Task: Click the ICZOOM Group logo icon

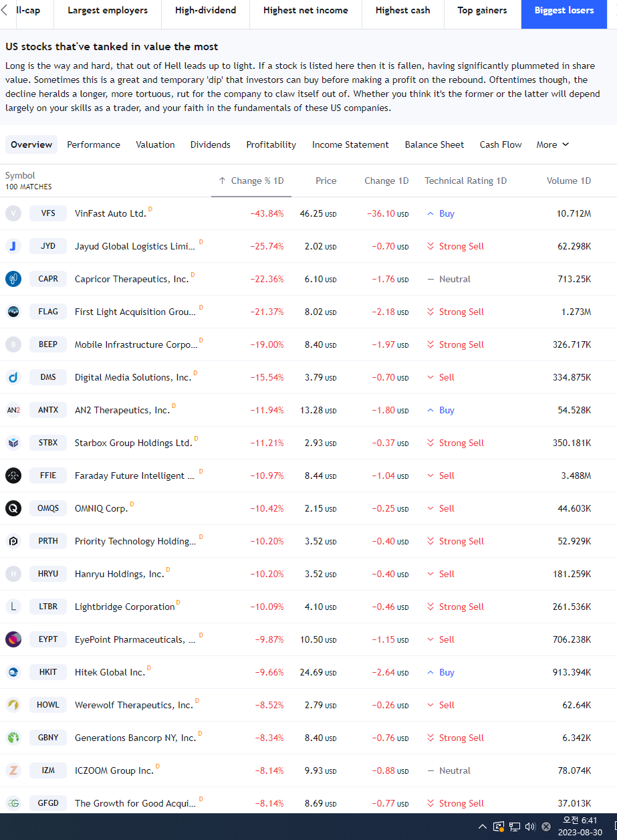Action: (x=13, y=770)
